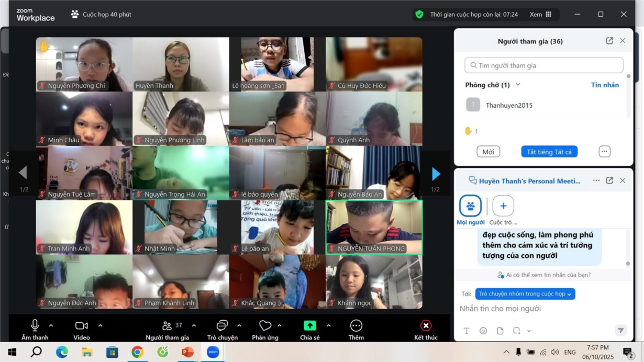This screenshot has height=362, width=644.
Task: Toggle the Video camera on or off
Action: tap(81, 325)
